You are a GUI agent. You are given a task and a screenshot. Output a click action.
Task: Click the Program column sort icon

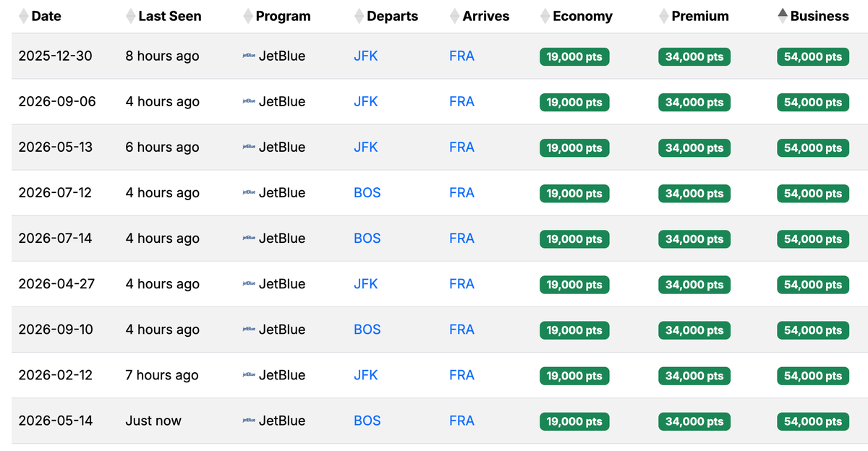(x=248, y=16)
